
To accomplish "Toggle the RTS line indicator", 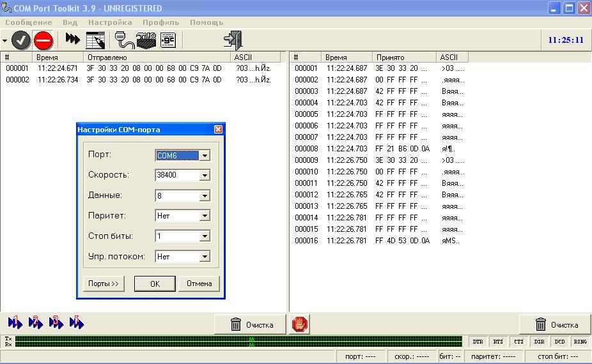I will pyautogui.click(x=499, y=342).
